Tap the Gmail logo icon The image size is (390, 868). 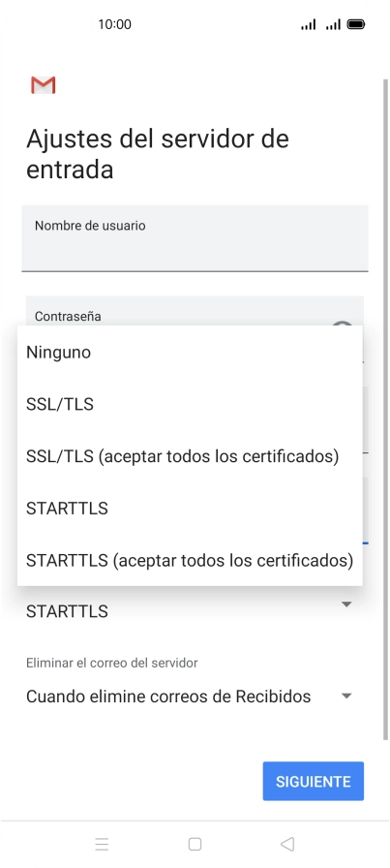44,85
